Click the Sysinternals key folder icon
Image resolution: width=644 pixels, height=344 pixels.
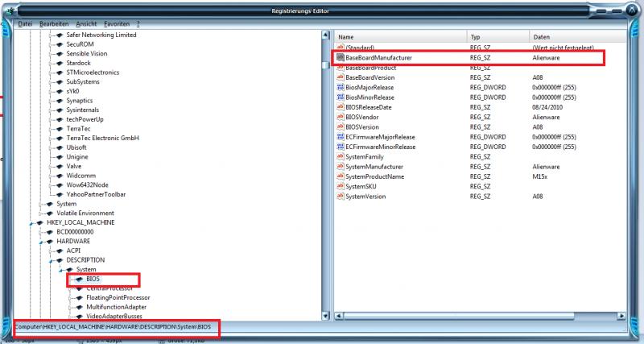[x=60, y=110]
